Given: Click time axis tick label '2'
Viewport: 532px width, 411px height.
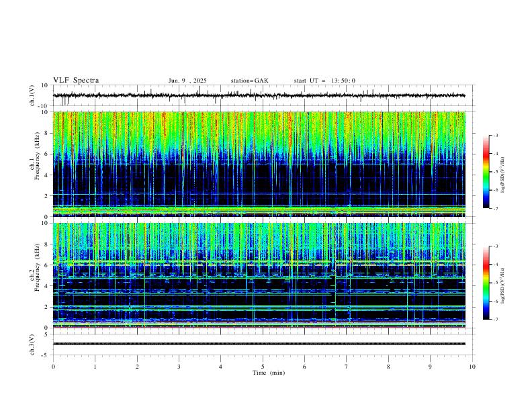Looking at the screenshot, I should point(137,367).
